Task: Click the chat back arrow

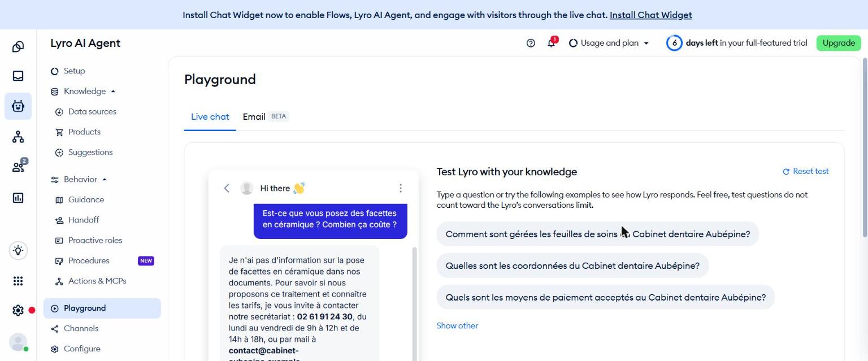Action: pos(227,188)
